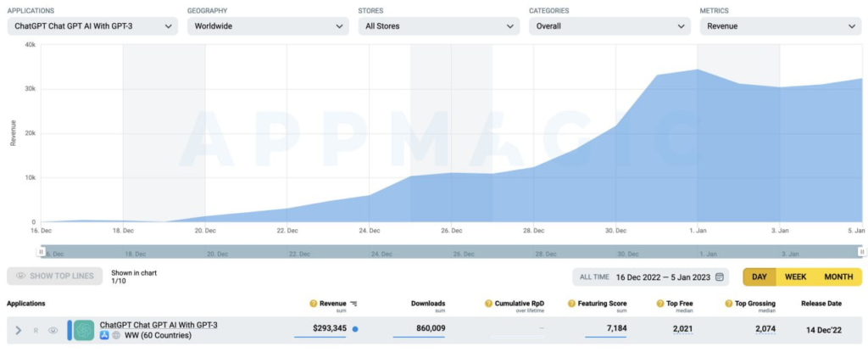Click the Shown in chart 1/10 text
Screen dimensions: 868x352
tap(134, 277)
